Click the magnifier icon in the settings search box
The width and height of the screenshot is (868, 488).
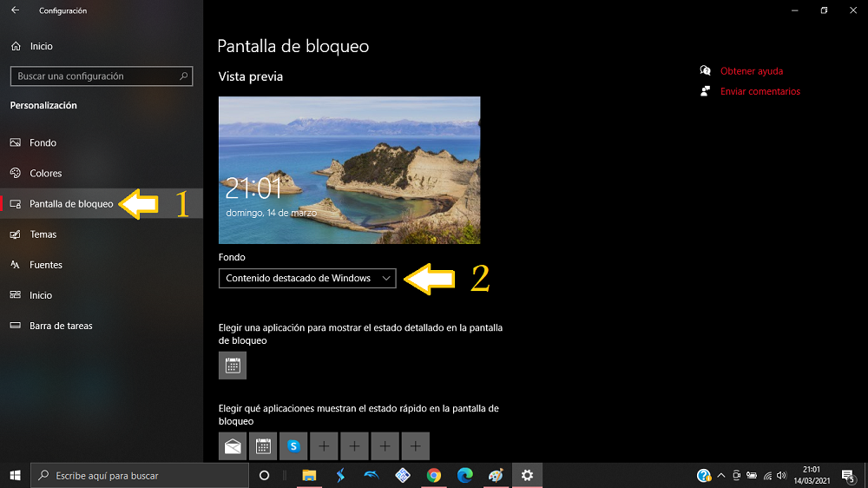(x=184, y=76)
